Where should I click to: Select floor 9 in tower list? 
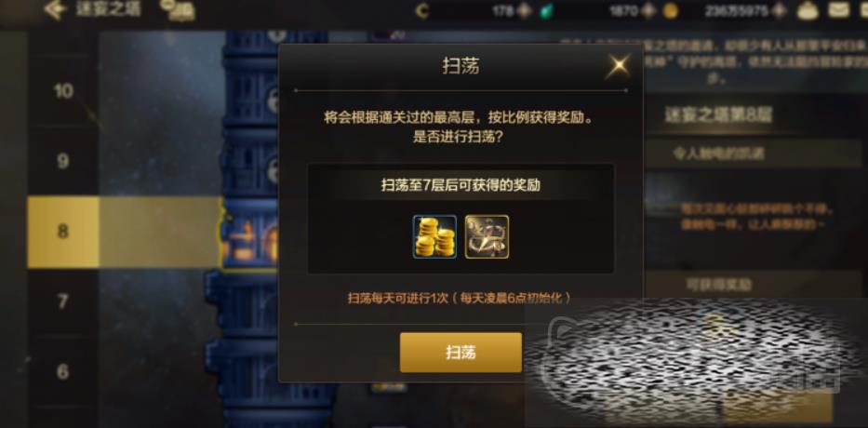click(x=63, y=161)
